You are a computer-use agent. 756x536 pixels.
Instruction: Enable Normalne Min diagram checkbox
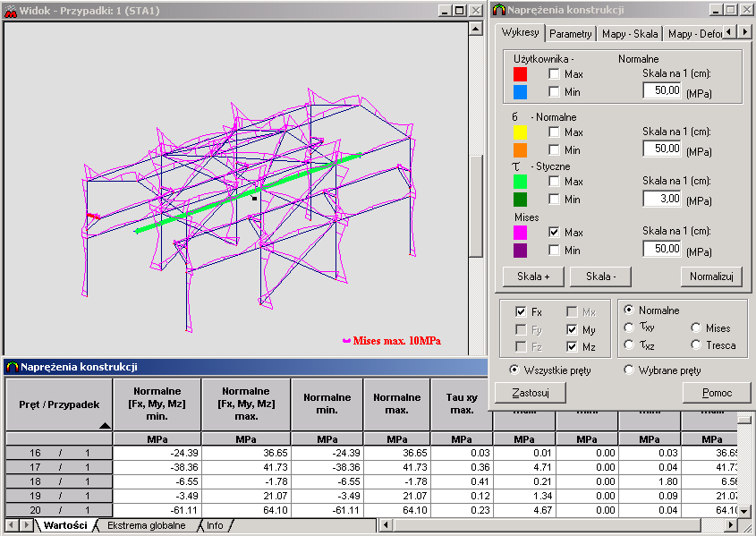(554, 150)
